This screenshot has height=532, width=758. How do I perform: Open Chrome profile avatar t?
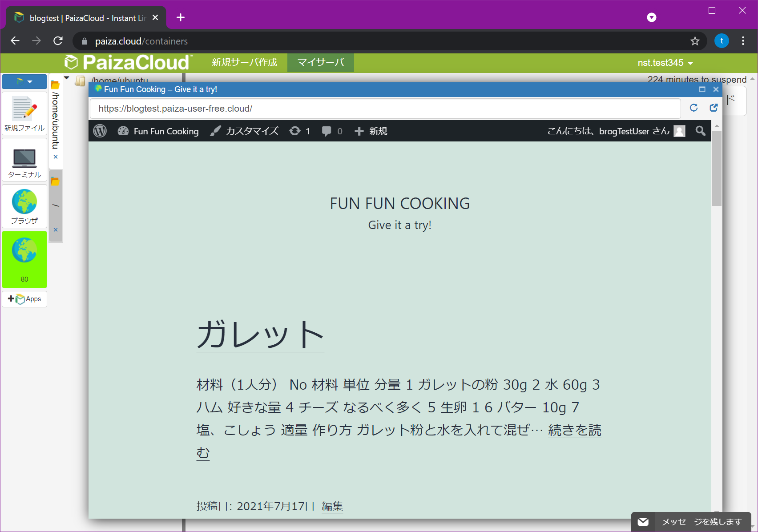(x=722, y=41)
